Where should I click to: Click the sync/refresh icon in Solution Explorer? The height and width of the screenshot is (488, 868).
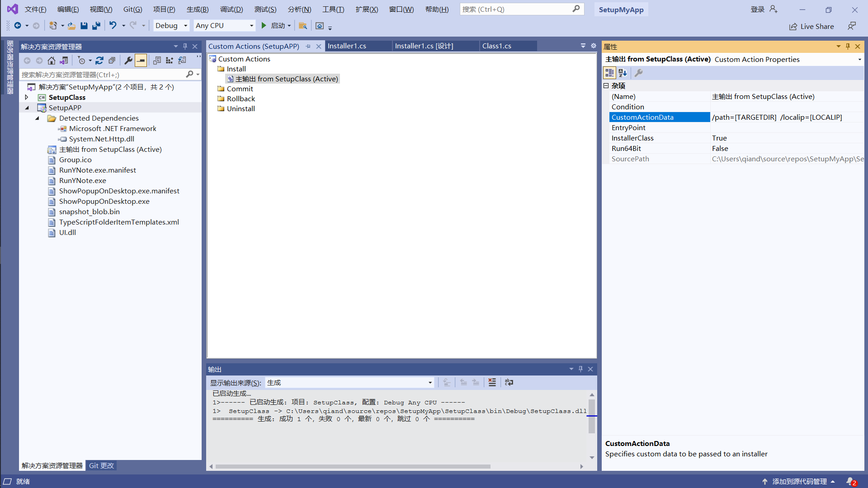click(99, 61)
